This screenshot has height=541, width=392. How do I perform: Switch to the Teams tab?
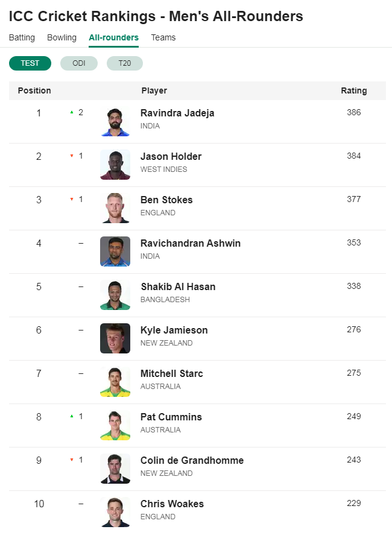(x=163, y=37)
